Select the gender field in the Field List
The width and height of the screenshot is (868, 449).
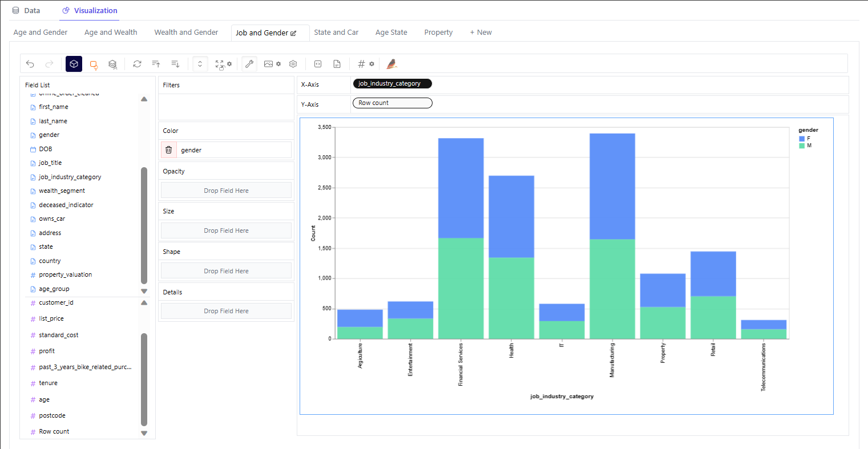point(49,135)
